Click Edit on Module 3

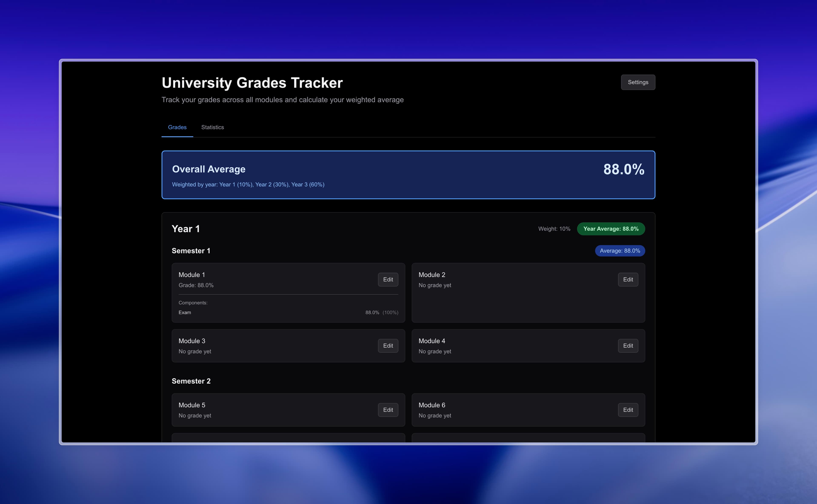point(388,346)
